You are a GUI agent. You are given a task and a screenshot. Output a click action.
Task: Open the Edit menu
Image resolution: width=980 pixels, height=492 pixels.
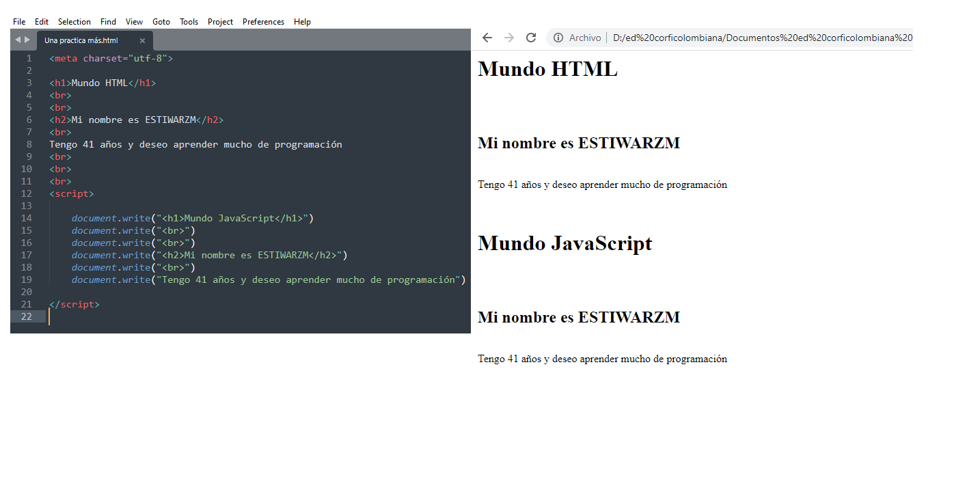tap(42, 22)
